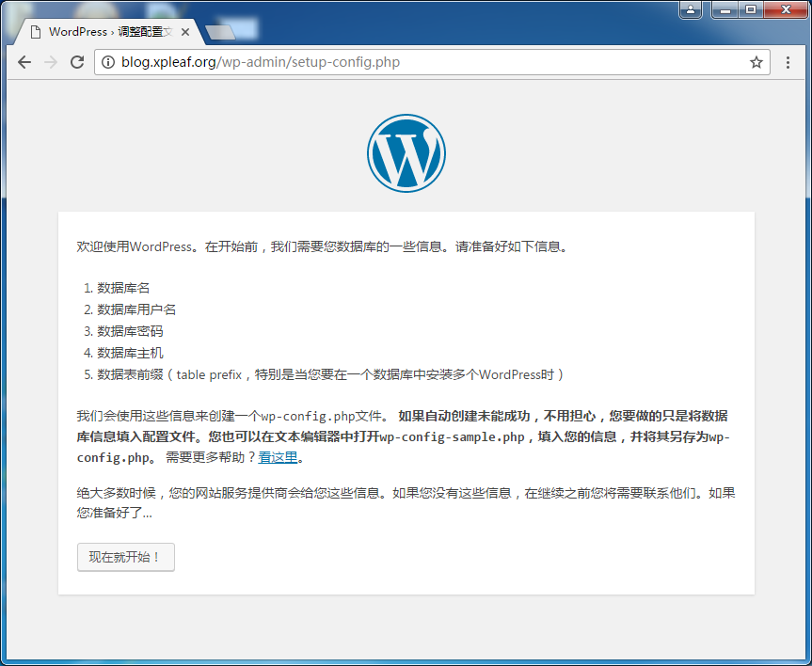Click list item 数据库用户名
The height and width of the screenshot is (666, 812).
[x=136, y=309]
